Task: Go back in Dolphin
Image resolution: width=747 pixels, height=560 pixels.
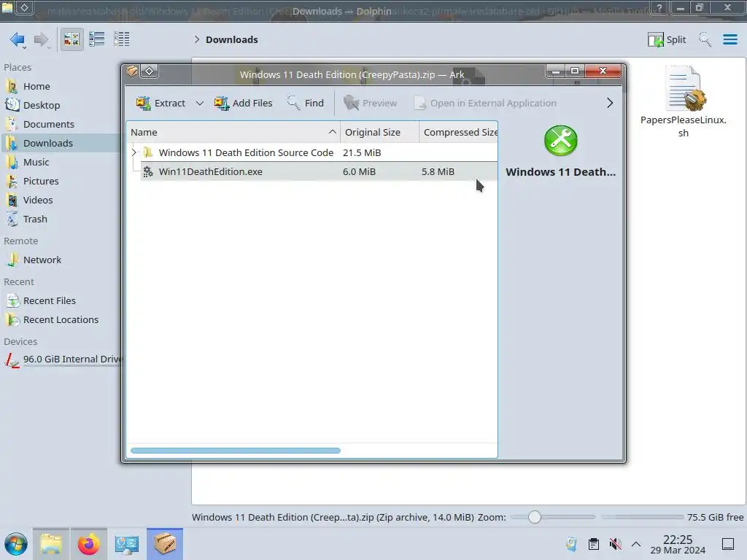Action: tap(18, 39)
